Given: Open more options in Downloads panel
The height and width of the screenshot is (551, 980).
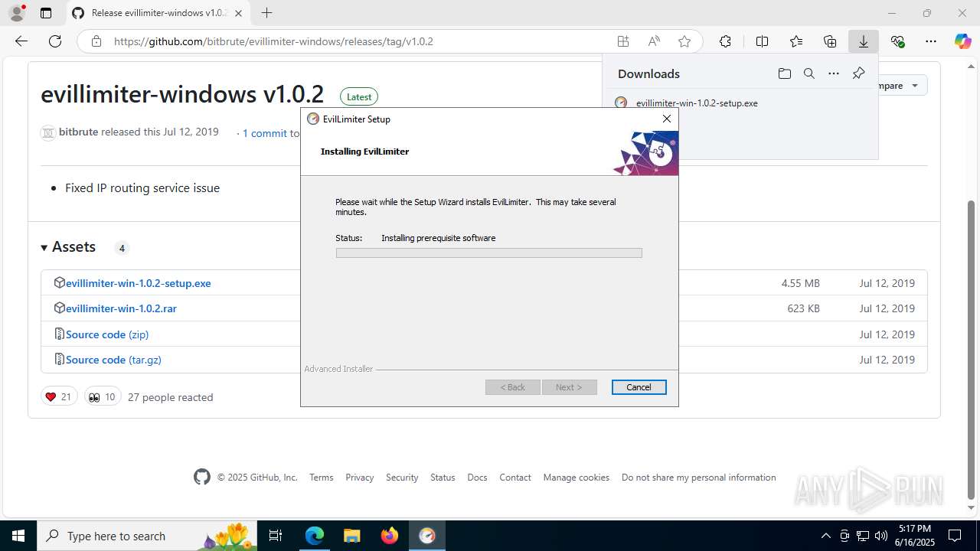Looking at the screenshot, I should [834, 73].
